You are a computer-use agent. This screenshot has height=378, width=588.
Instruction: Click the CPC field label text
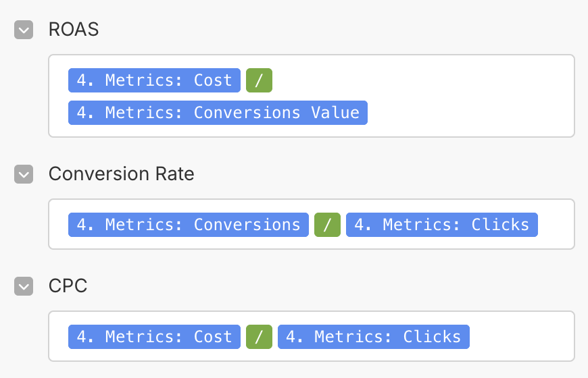[68, 286]
